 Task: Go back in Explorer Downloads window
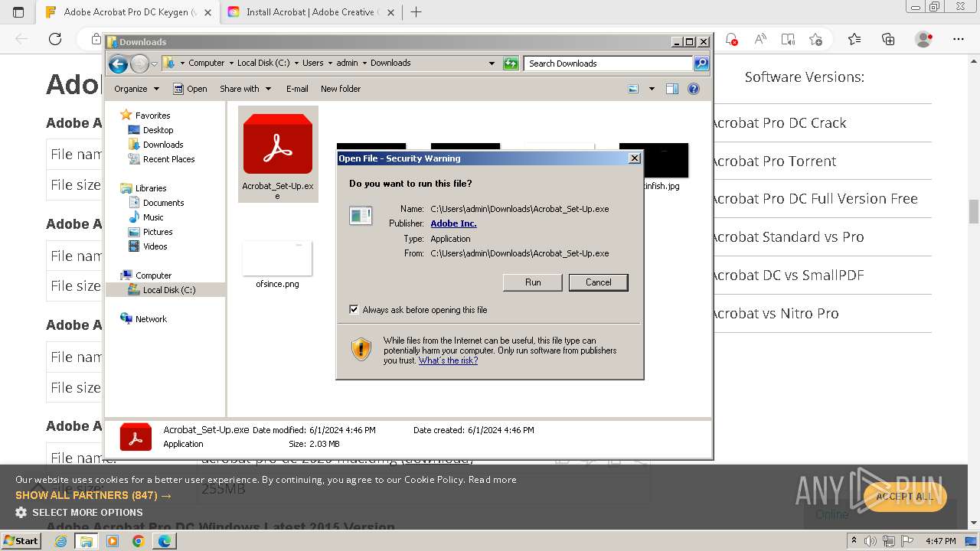pyautogui.click(x=118, y=64)
